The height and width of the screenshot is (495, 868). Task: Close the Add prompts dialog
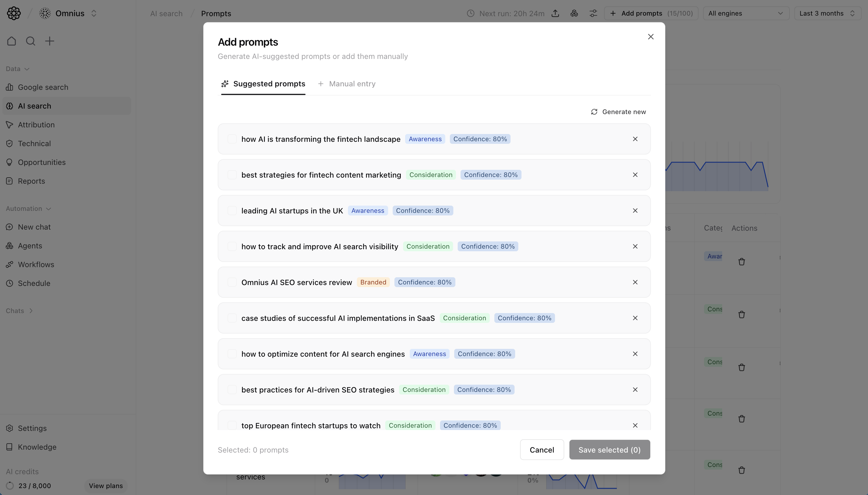(651, 37)
